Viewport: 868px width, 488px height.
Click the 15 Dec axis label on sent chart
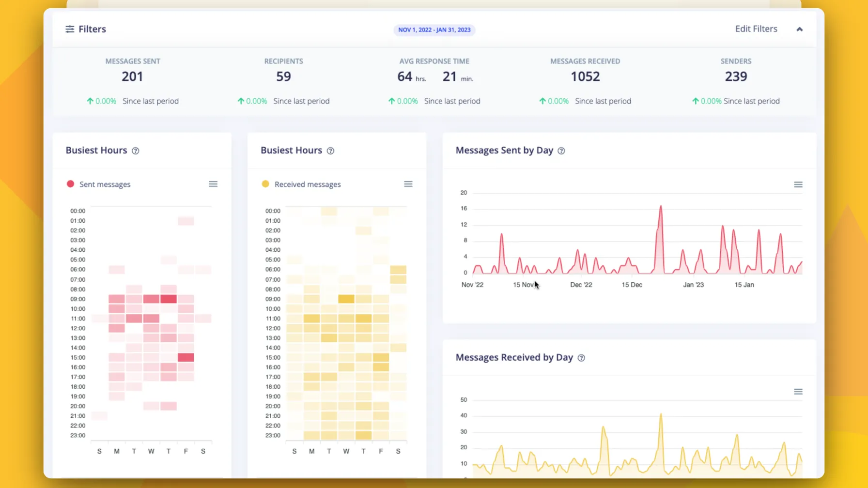pos(632,285)
